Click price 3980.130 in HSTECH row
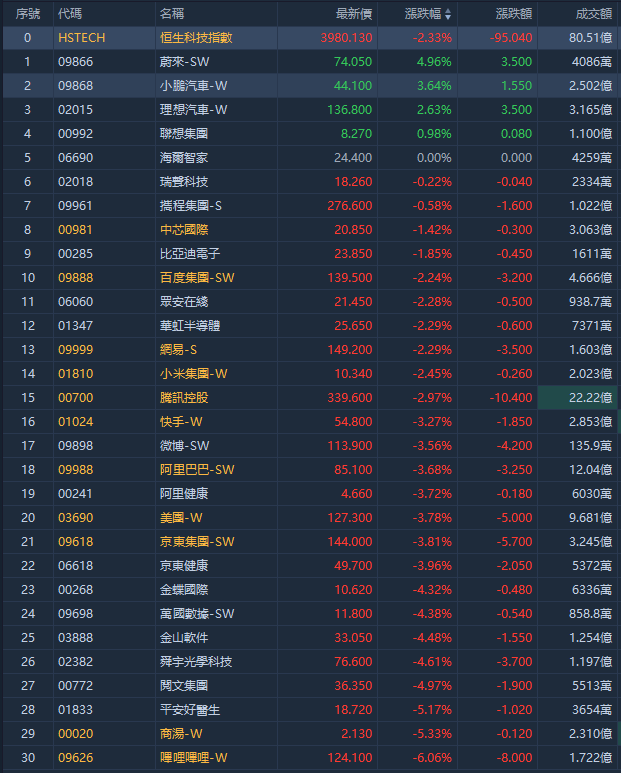This screenshot has height=773, width=621. click(x=346, y=38)
